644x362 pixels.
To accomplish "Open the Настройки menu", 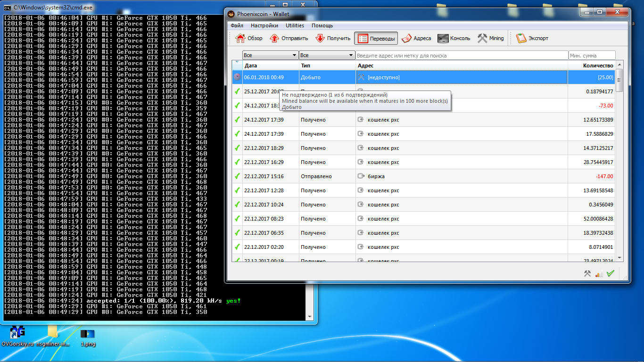I will click(x=264, y=25).
